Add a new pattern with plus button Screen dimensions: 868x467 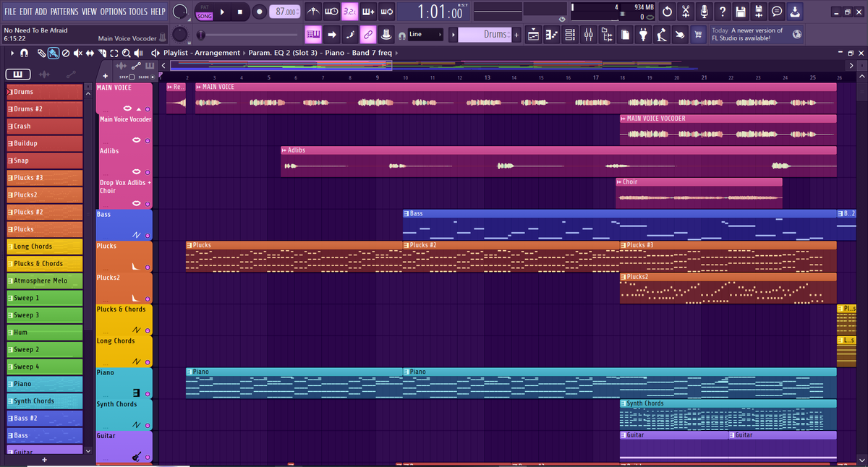[516, 35]
